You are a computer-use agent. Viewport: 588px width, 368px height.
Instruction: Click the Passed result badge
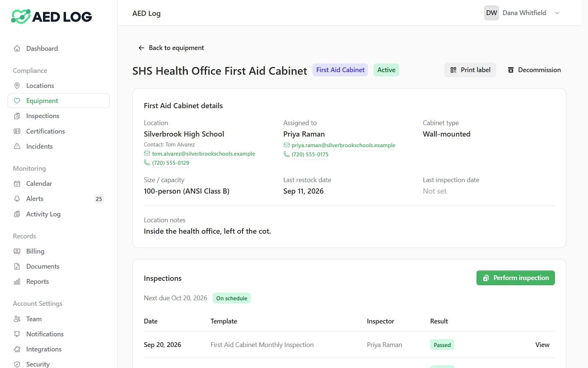point(442,345)
